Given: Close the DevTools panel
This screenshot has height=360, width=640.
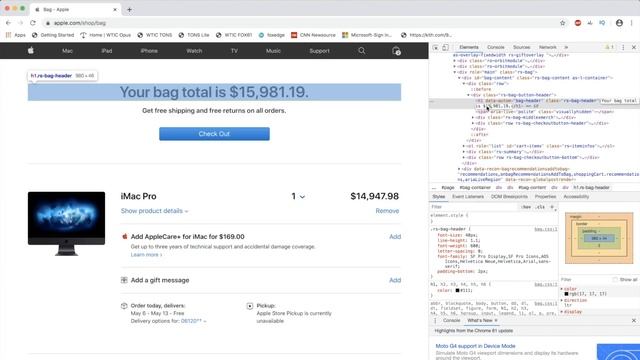Looking at the screenshot, I should coord(633,47).
